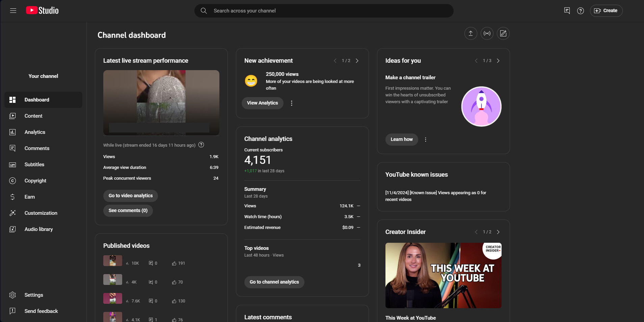The height and width of the screenshot is (322, 644).
Task: Click the Subtitles icon in sidebar
Action: coord(12,165)
